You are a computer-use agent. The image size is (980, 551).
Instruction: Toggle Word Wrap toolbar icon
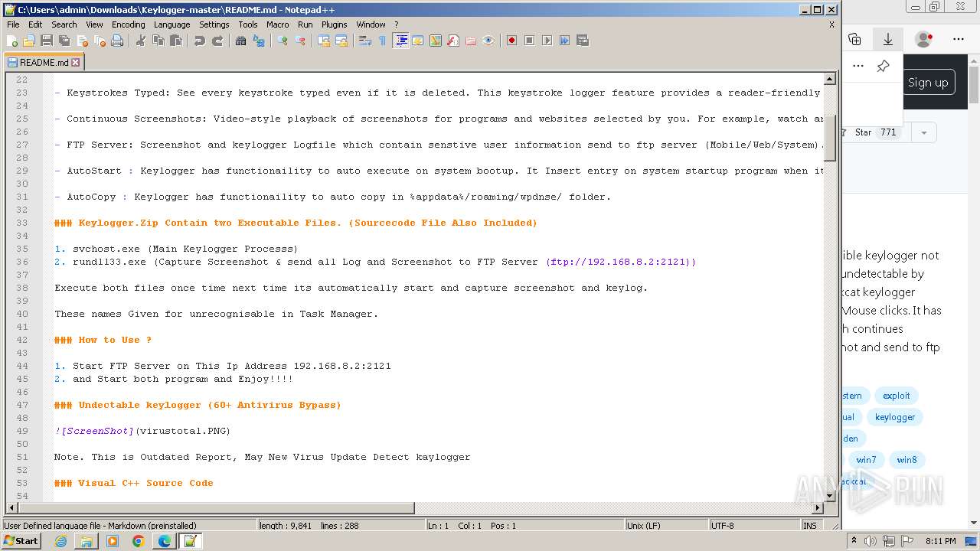tap(364, 41)
